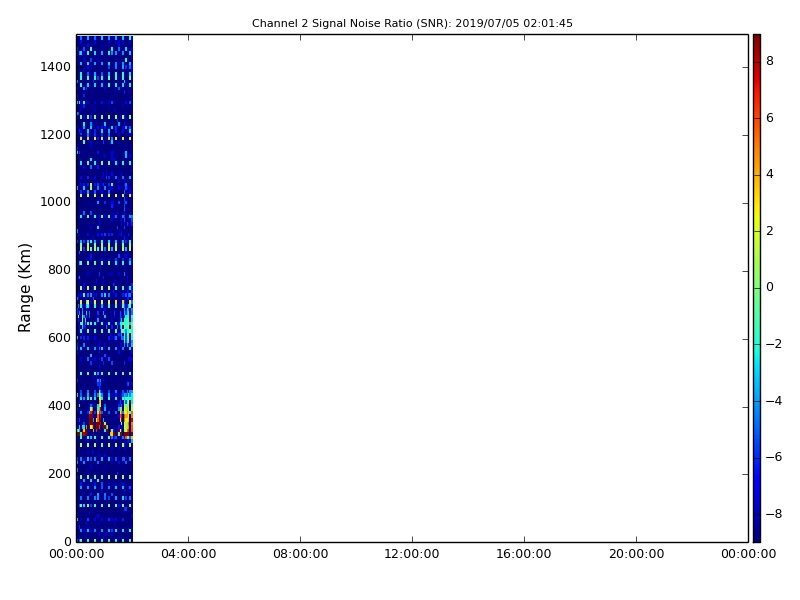Click the colorbar value 6 label

[770, 118]
